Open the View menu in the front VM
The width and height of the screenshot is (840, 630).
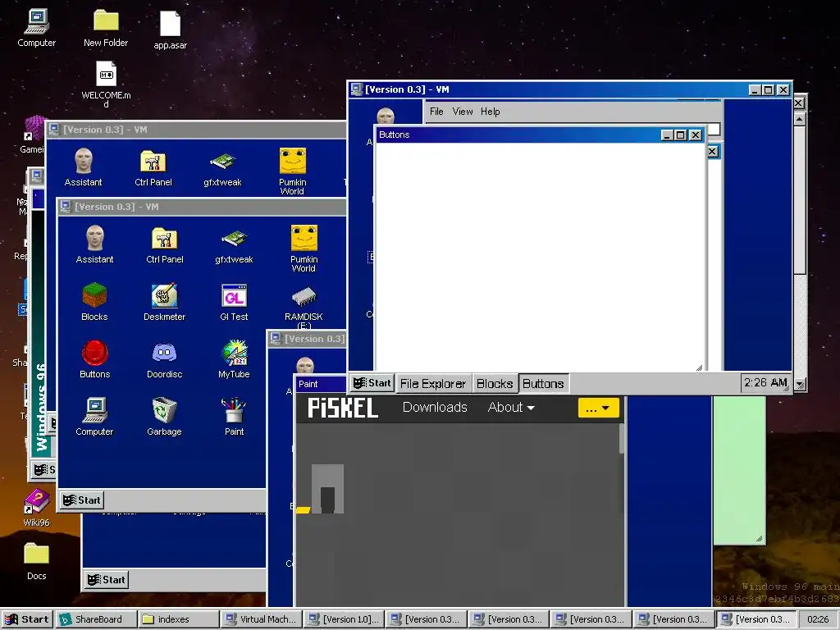point(463,112)
